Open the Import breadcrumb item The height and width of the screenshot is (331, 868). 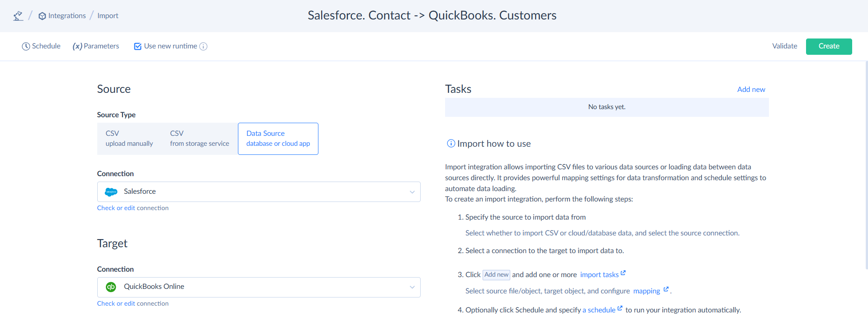(108, 16)
